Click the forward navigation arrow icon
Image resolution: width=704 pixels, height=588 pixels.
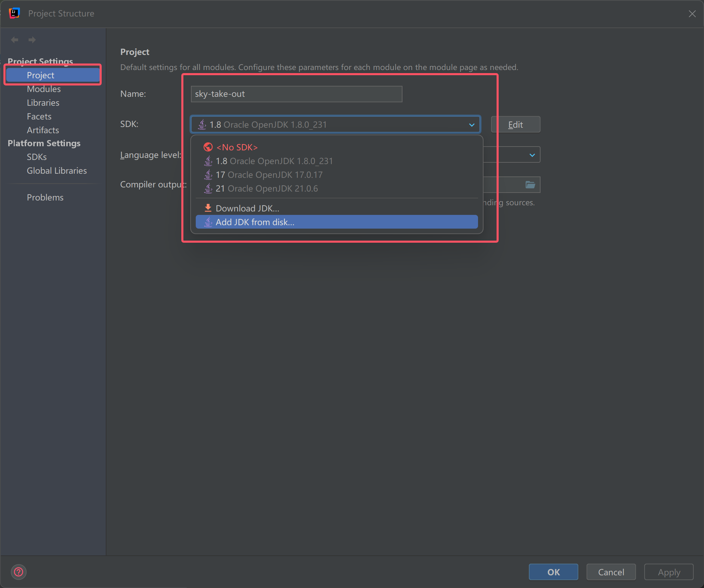32,40
